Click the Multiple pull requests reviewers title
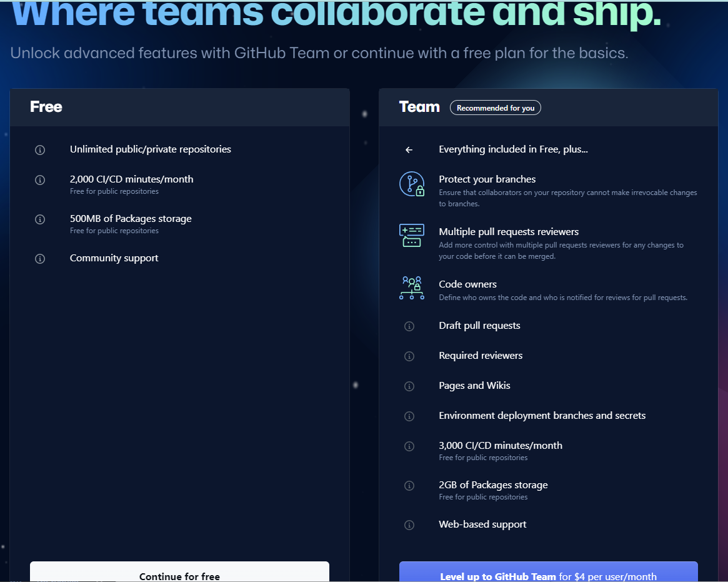 point(509,232)
